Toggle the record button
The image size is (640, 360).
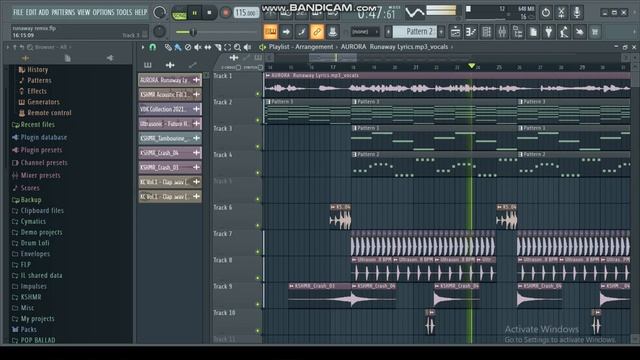(225, 13)
